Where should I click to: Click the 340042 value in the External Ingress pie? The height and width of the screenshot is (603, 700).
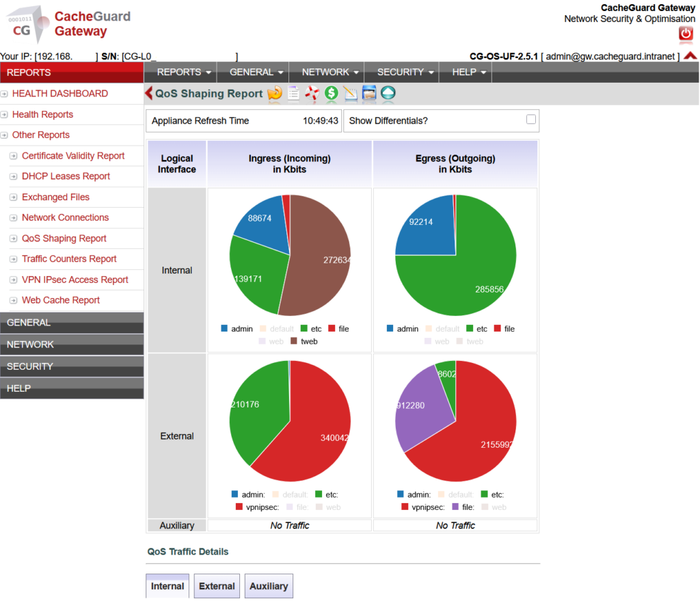334,438
